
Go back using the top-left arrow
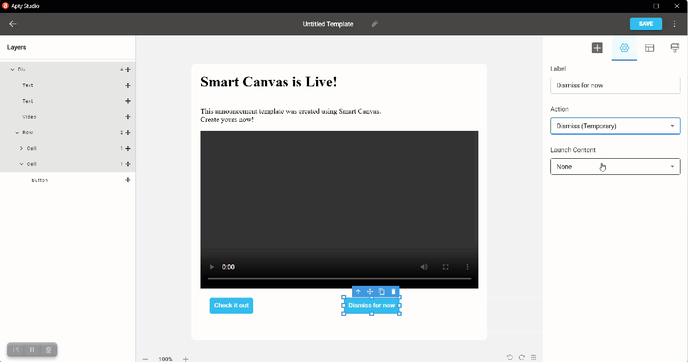click(13, 24)
